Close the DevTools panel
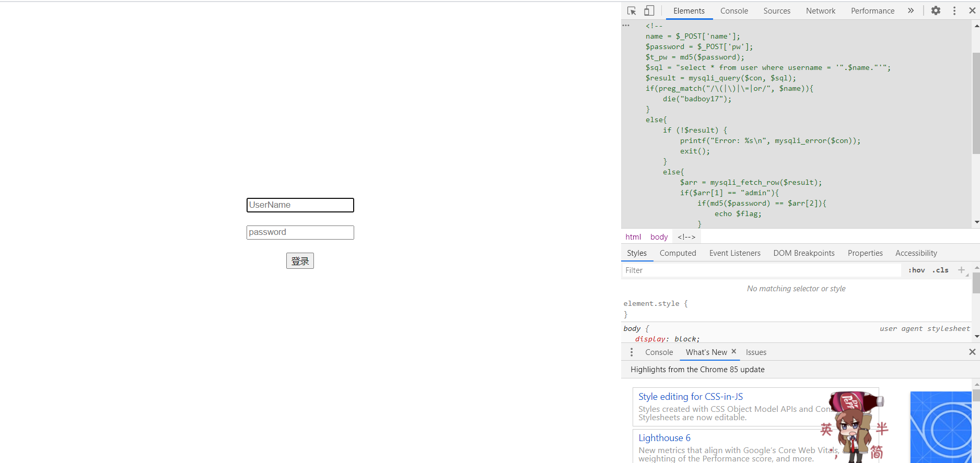 click(972, 10)
